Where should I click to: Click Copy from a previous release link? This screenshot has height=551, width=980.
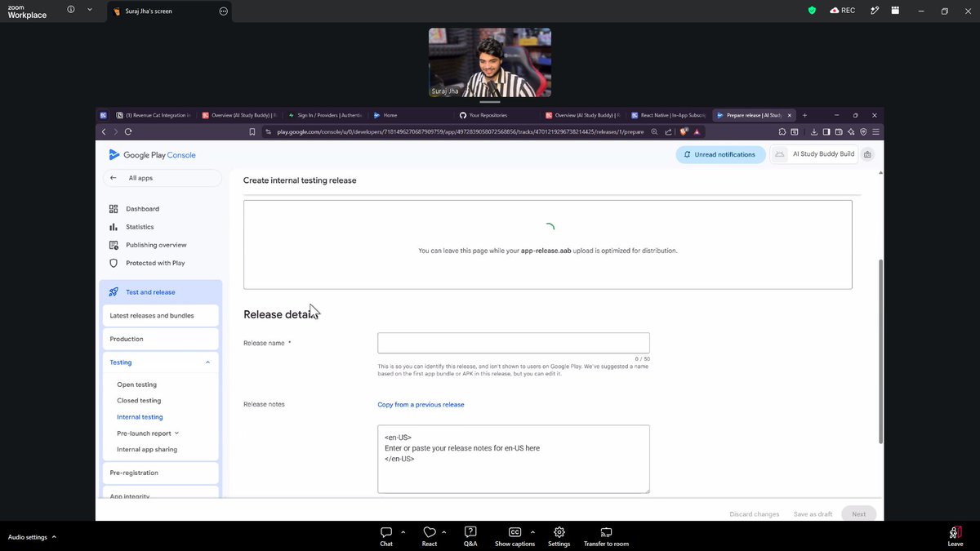(x=421, y=405)
